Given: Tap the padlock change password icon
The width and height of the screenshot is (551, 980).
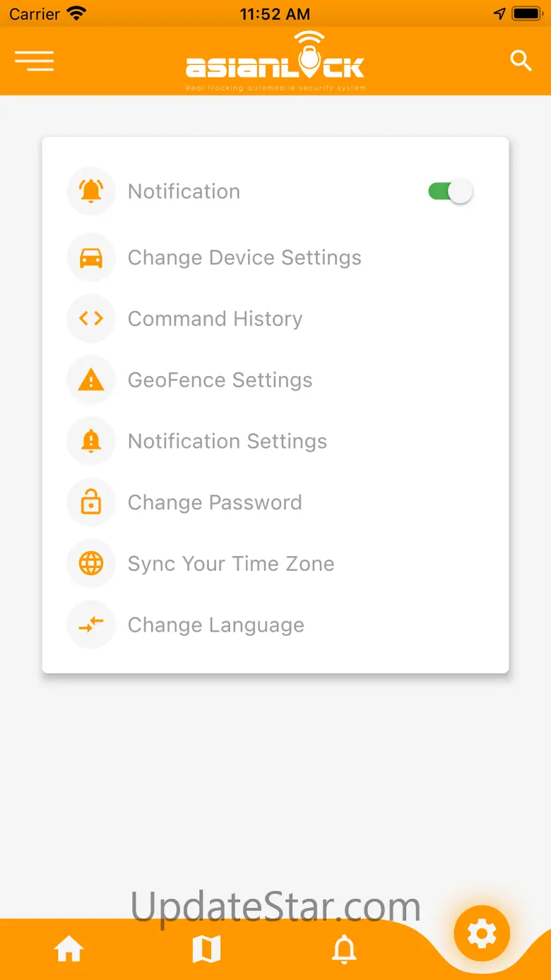Looking at the screenshot, I should (91, 502).
